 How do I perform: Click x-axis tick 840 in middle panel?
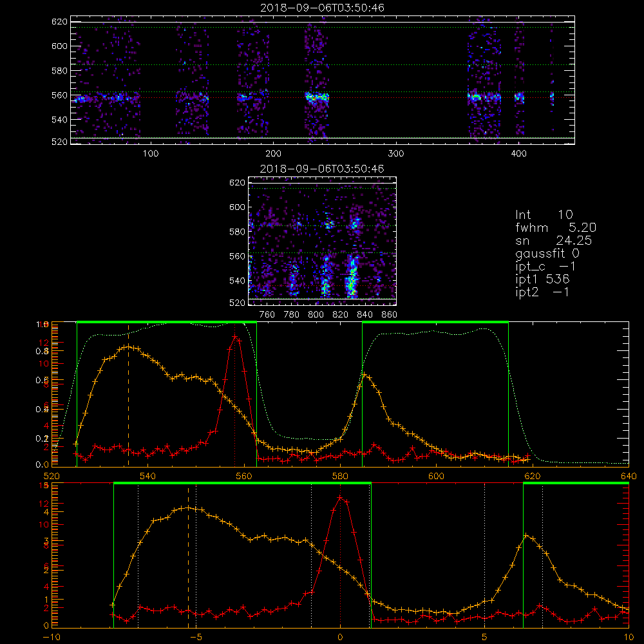(365, 315)
